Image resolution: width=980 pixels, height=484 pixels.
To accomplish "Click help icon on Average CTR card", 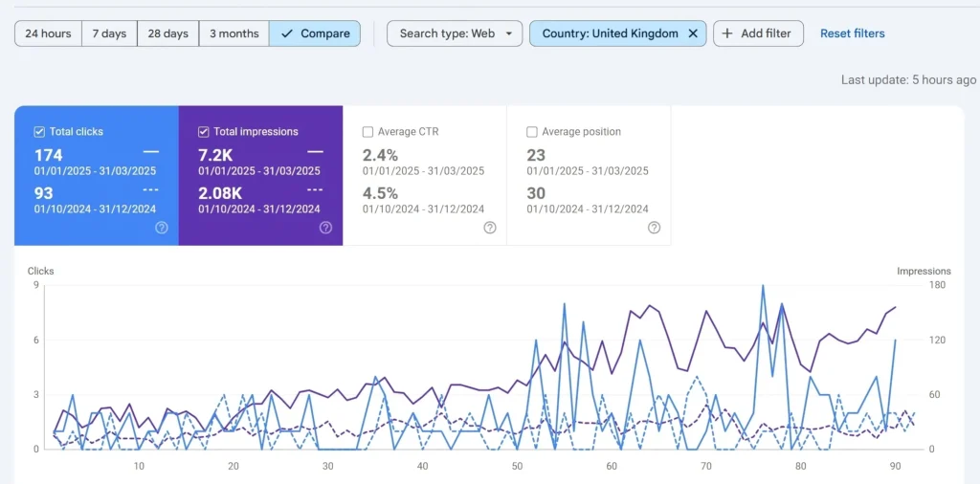I will (x=490, y=228).
